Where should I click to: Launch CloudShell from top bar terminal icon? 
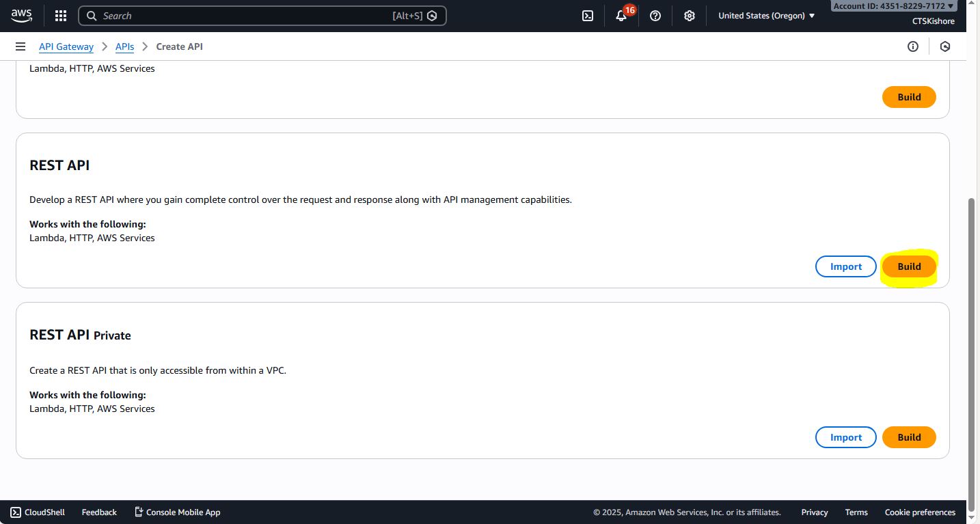pos(587,16)
